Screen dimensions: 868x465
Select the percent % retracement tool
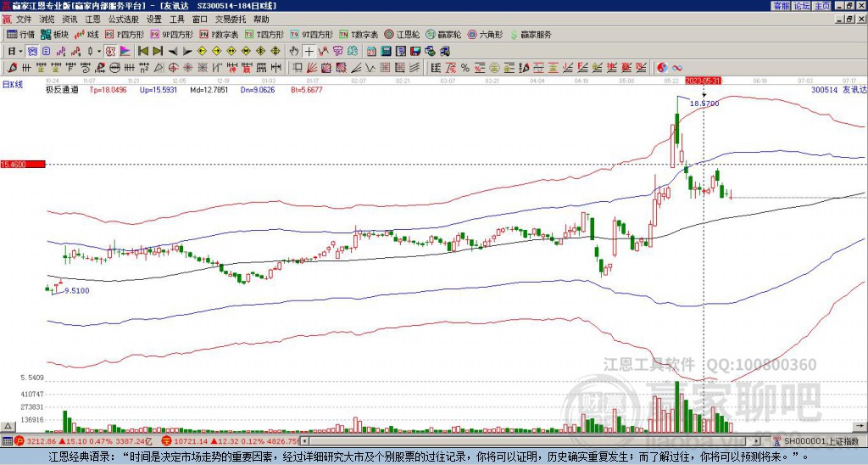click(x=465, y=68)
